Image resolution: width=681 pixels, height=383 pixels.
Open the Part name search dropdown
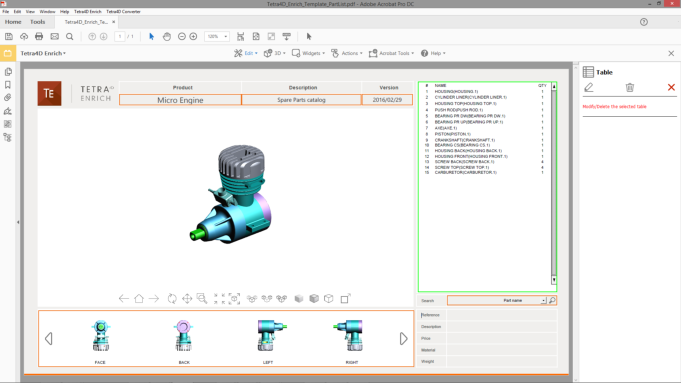click(543, 300)
